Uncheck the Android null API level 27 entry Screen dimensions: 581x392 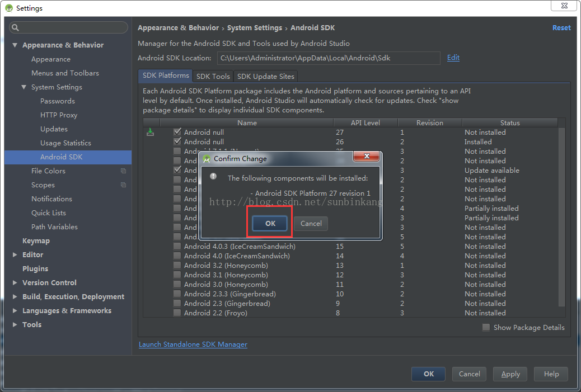pyautogui.click(x=177, y=132)
